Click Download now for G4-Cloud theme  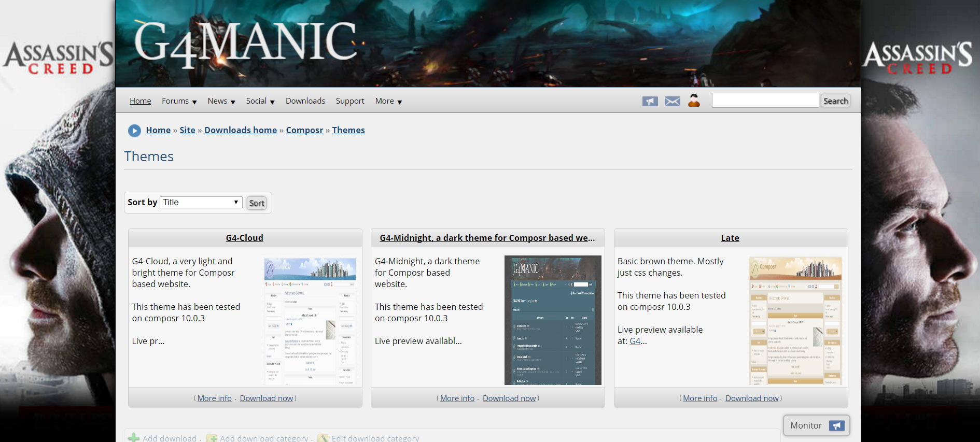(x=267, y=398)
